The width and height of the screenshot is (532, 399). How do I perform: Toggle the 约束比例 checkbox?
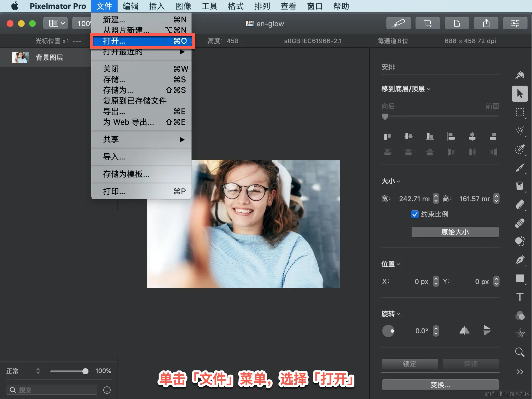(415, 214)
